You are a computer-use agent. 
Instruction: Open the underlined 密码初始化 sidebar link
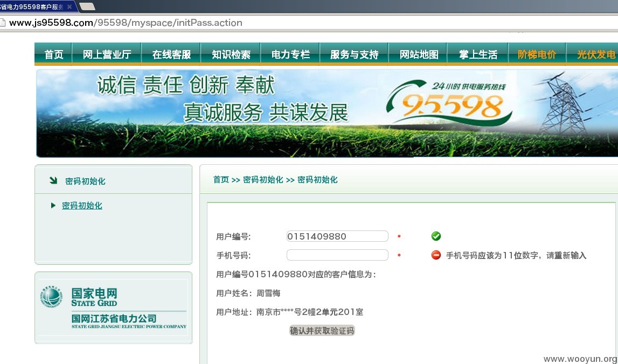82,206
